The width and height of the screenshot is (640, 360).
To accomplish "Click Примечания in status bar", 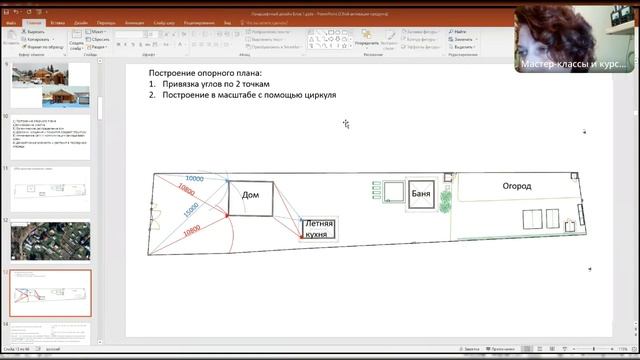I will 500,349.
